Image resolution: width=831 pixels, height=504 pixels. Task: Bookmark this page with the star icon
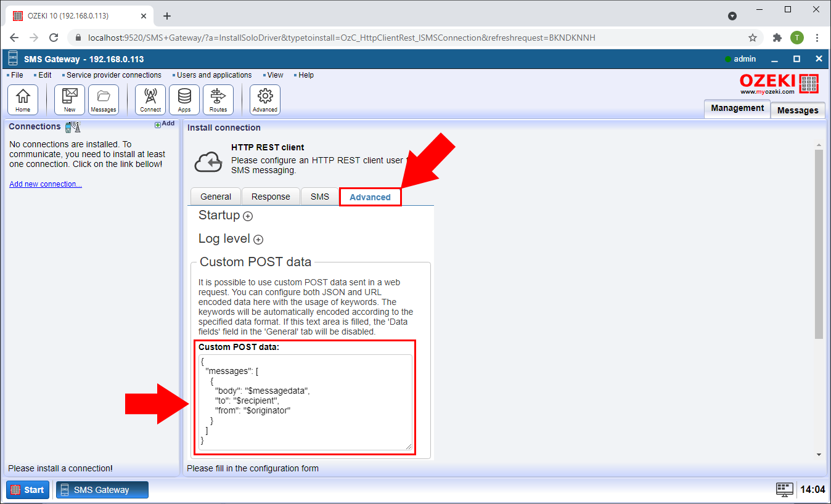click(x=753, y=38)
